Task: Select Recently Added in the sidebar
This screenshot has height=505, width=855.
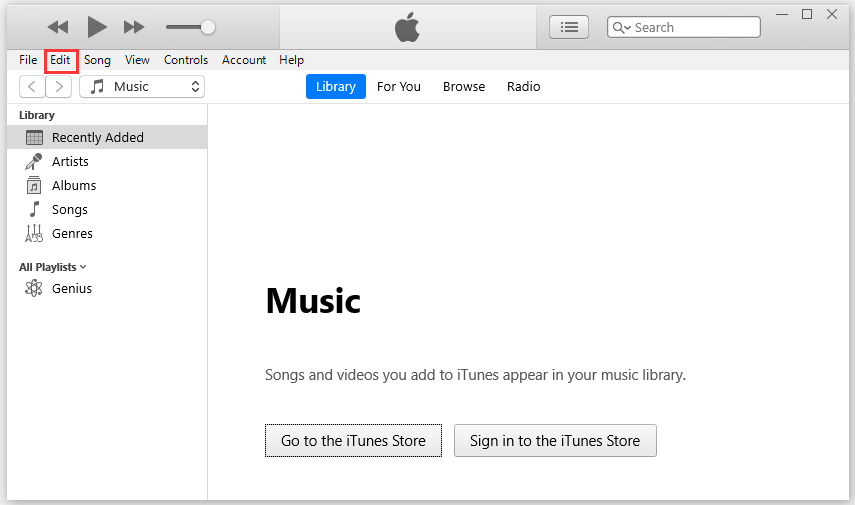Action: (x=107, y=137)
